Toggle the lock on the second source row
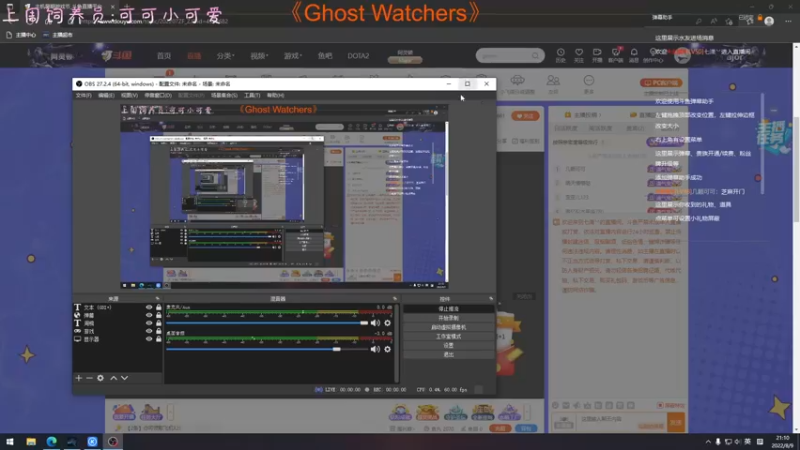 159,315
